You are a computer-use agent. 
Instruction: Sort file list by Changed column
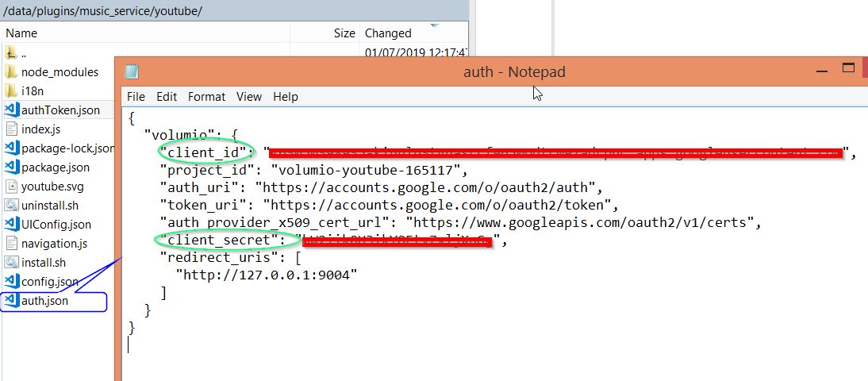pos(414,33)
